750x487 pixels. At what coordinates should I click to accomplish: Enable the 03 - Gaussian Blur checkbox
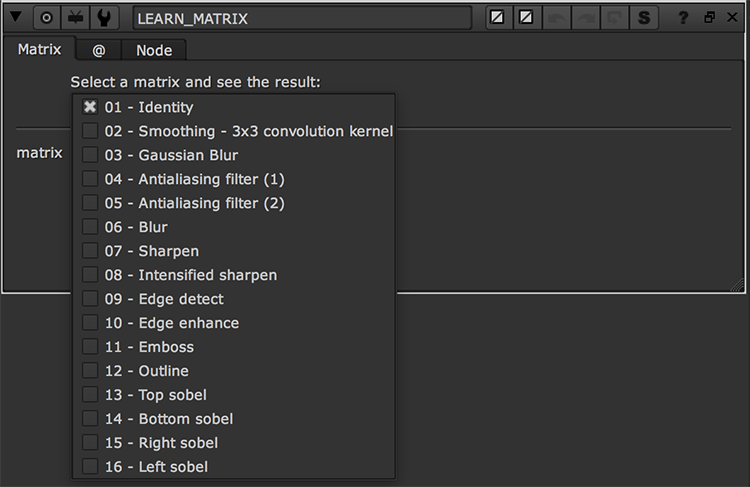click(90, 155)
